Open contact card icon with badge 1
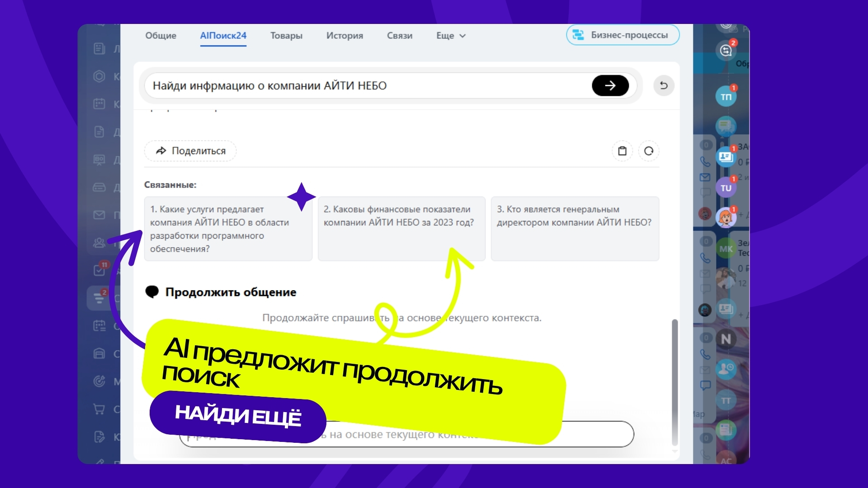This screenshot has width=868, height=488. 726,156
